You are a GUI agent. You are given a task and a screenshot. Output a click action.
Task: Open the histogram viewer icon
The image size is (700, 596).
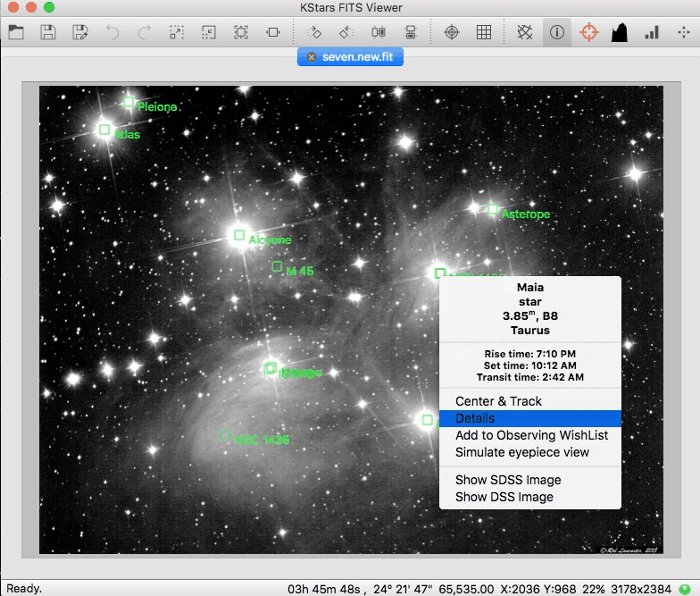620,33
